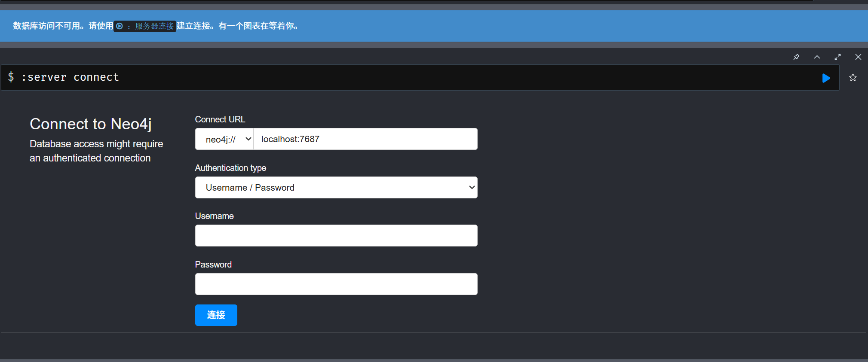Expand the frame to fullscreen
This screenshot has width=868, height=362.
click(837, 57)
